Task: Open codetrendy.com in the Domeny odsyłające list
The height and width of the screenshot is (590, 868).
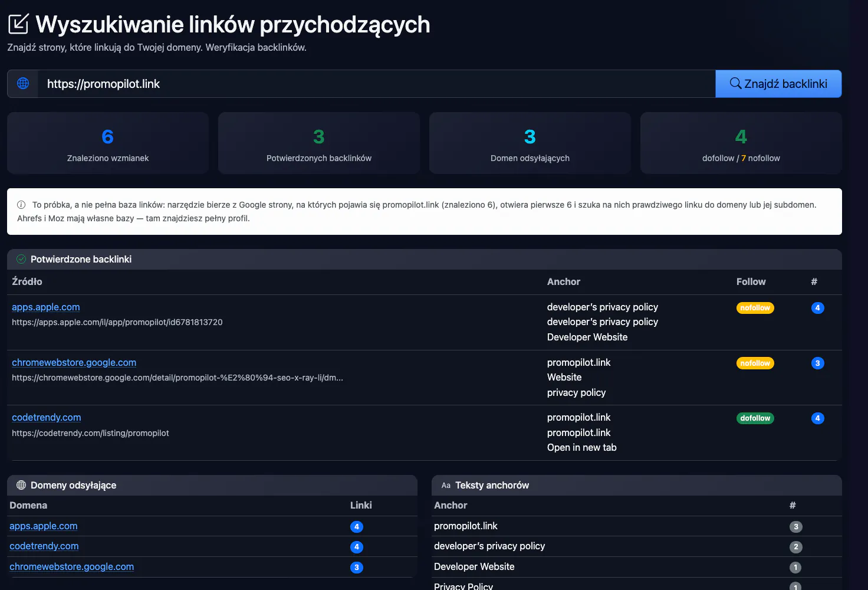Action: 44,546
